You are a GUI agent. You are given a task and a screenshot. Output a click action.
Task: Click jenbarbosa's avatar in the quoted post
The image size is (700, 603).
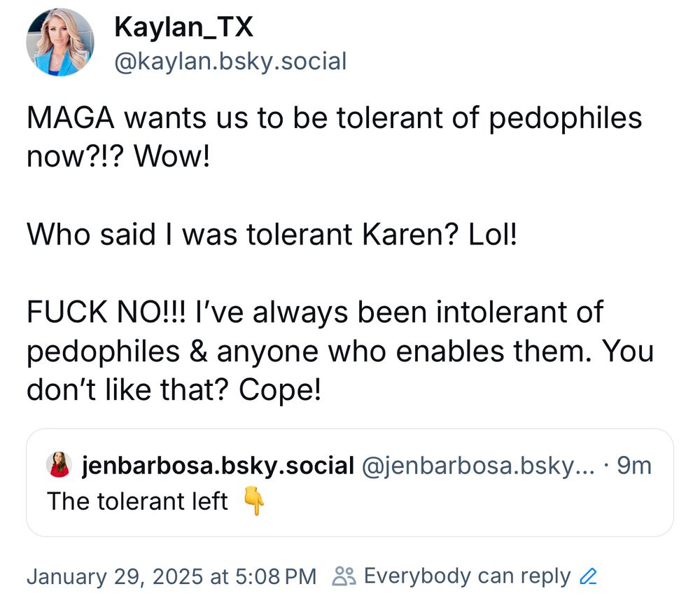tap(59, 464)
